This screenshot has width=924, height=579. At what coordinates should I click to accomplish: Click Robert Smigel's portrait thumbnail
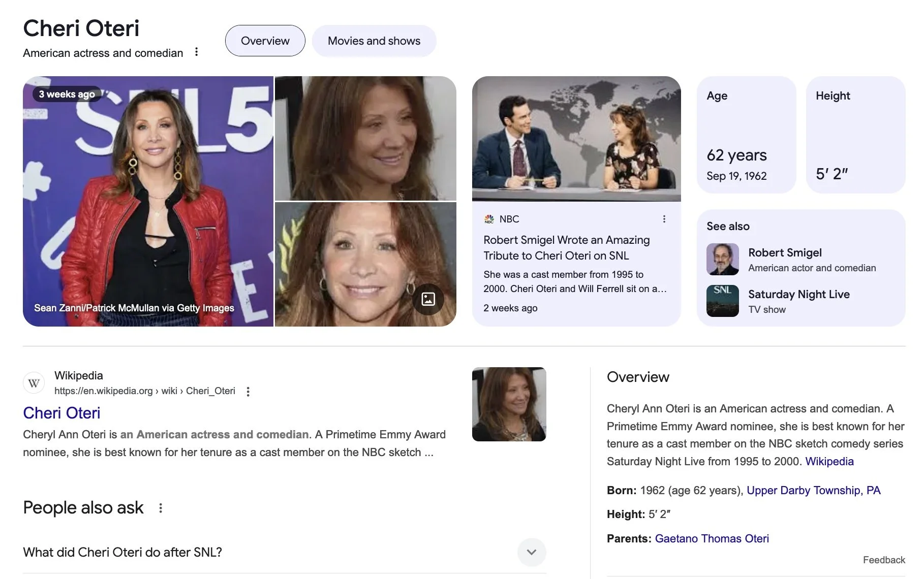click(722, 260)
